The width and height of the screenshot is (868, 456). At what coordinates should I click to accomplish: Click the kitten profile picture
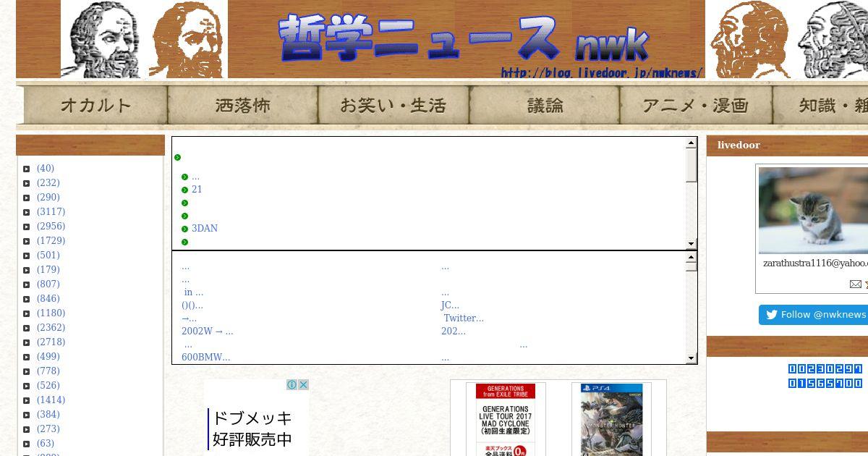click(x=813, y=210)
